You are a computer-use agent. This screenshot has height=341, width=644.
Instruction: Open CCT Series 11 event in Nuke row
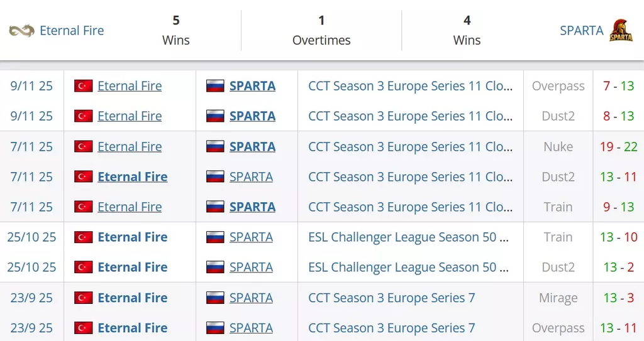410,147
